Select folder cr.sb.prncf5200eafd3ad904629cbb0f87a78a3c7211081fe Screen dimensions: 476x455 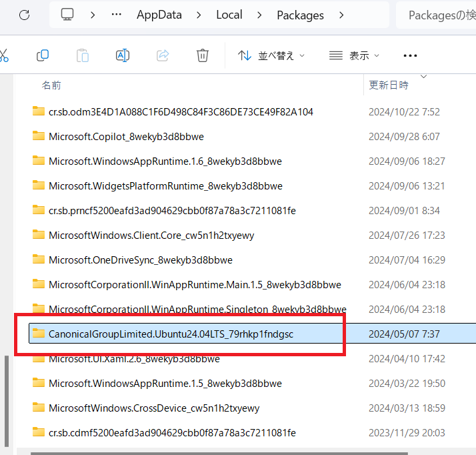point(172,211)
